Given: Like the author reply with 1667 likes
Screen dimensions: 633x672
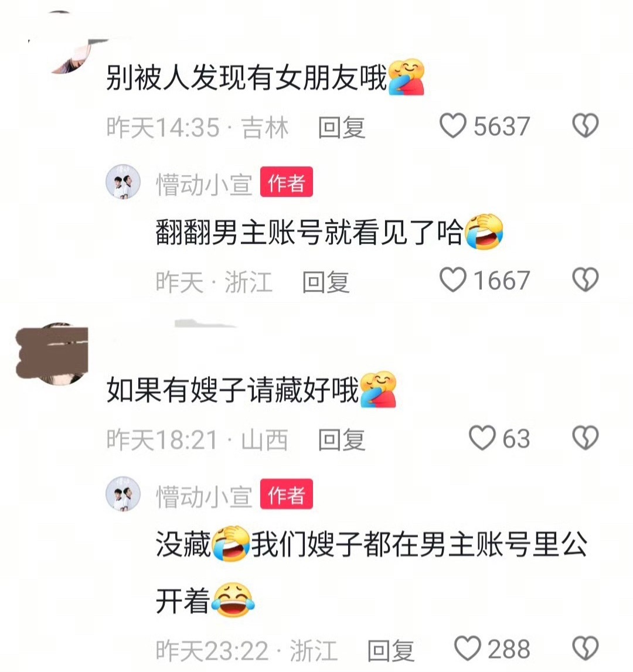Looking at the screenshot, I should [x=453, y=280].
